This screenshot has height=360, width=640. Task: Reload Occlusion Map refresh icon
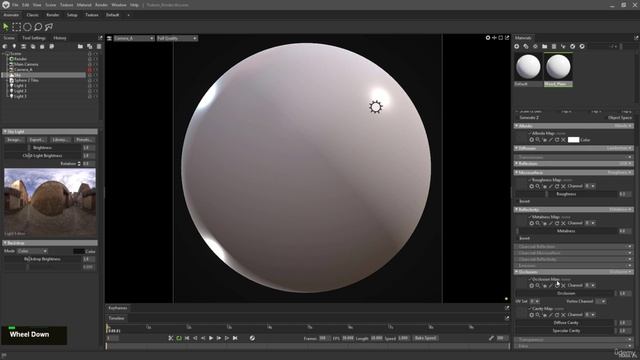click(557, 286)
